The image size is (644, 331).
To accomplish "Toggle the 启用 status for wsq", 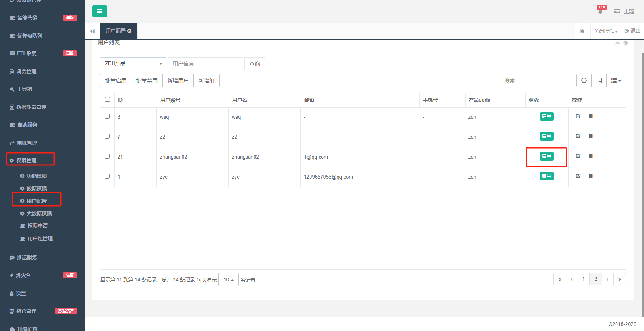I will (546, 116).
